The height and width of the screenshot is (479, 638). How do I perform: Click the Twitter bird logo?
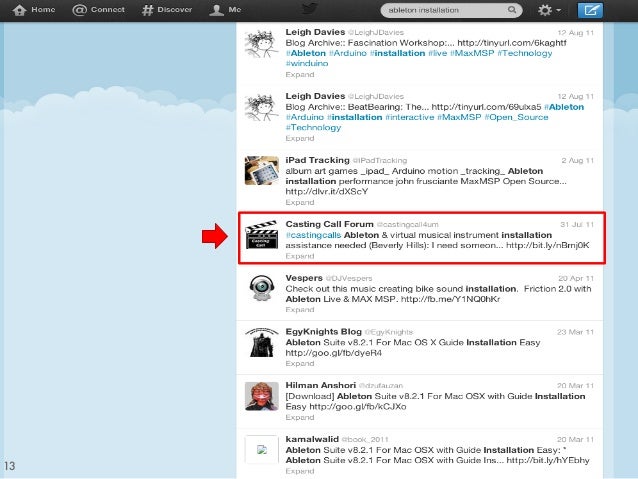310,9
